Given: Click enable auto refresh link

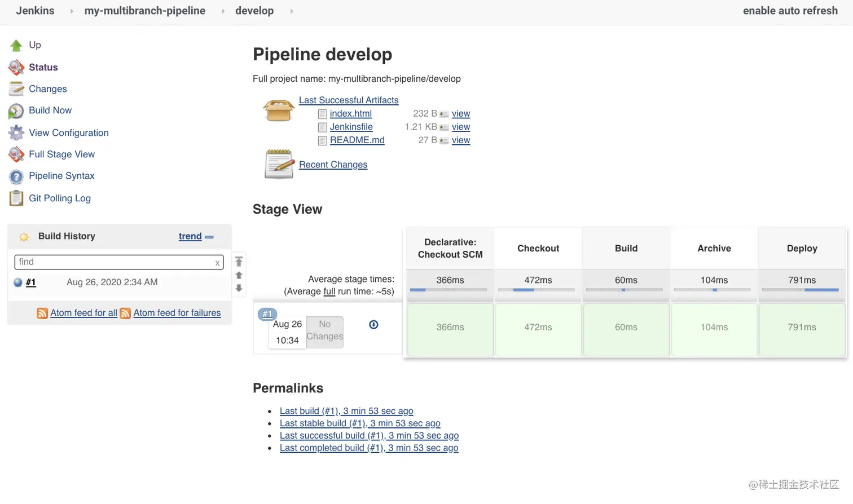Looking at the screenshot, I should tap(790, 11).
